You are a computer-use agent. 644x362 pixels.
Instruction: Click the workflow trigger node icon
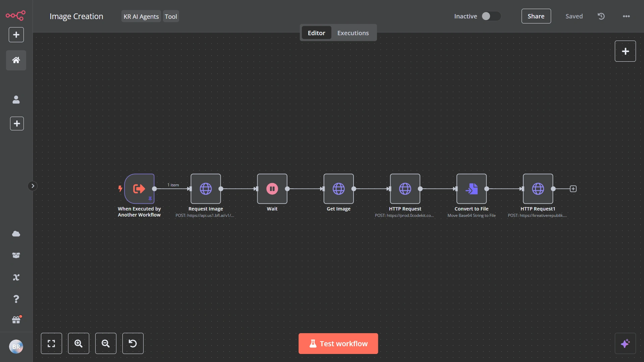pos(139,189)
